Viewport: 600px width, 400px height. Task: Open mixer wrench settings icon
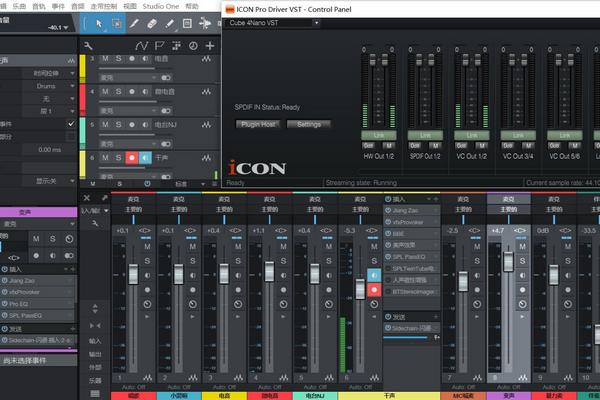click(x=95, y=223)
